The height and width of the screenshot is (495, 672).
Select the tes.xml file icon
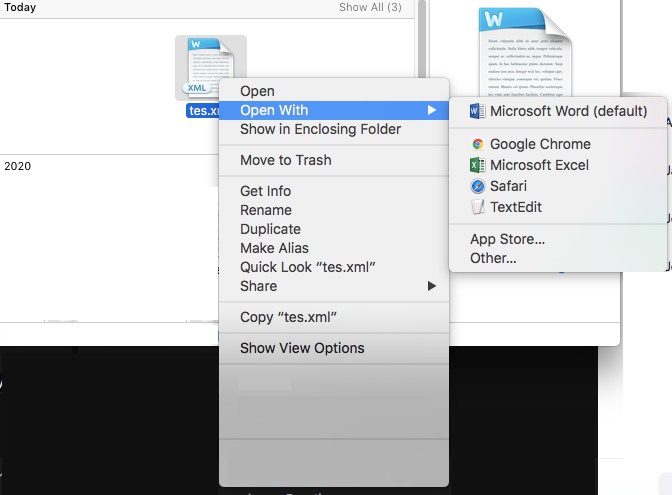pos(210,68)
